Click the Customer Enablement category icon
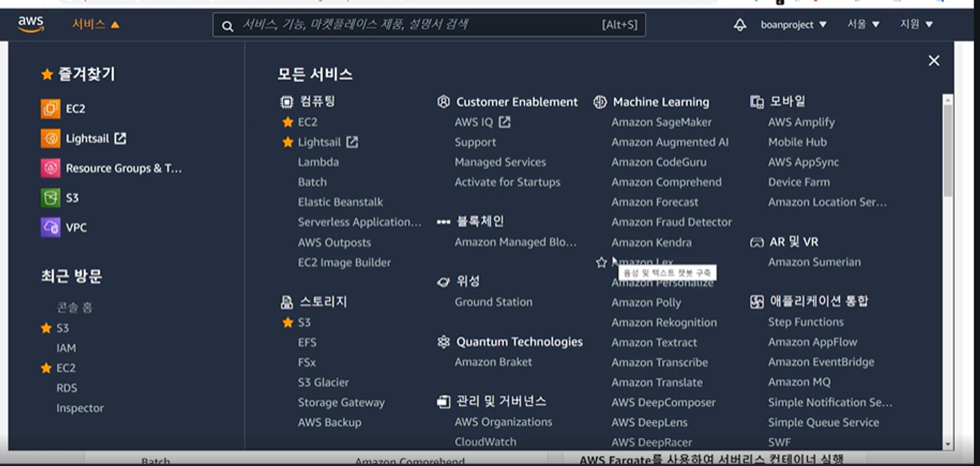 [x=443, y=102]
